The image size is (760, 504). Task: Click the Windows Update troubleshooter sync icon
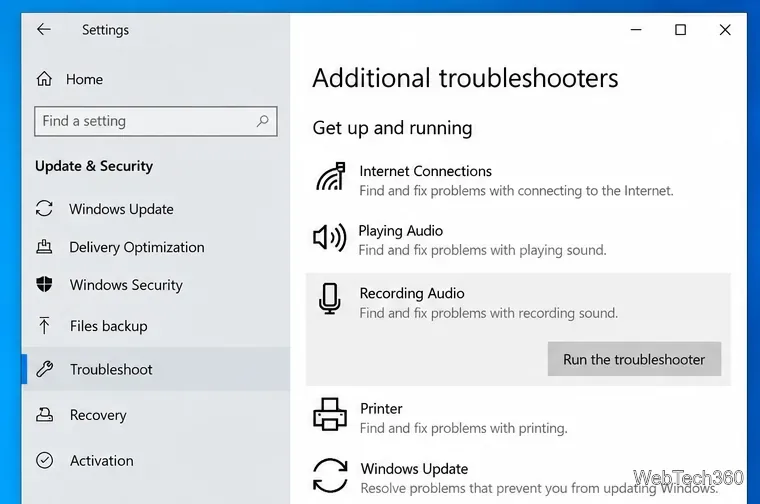click(330, 475)
